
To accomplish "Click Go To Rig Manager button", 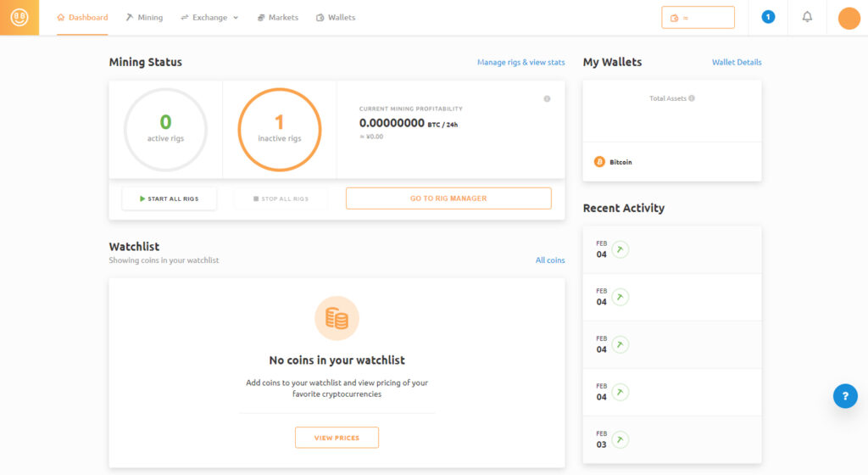I will 448,198.
